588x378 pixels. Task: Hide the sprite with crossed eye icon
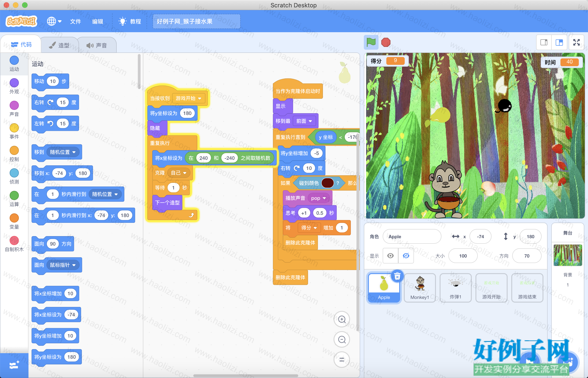(x=406, y=256)
